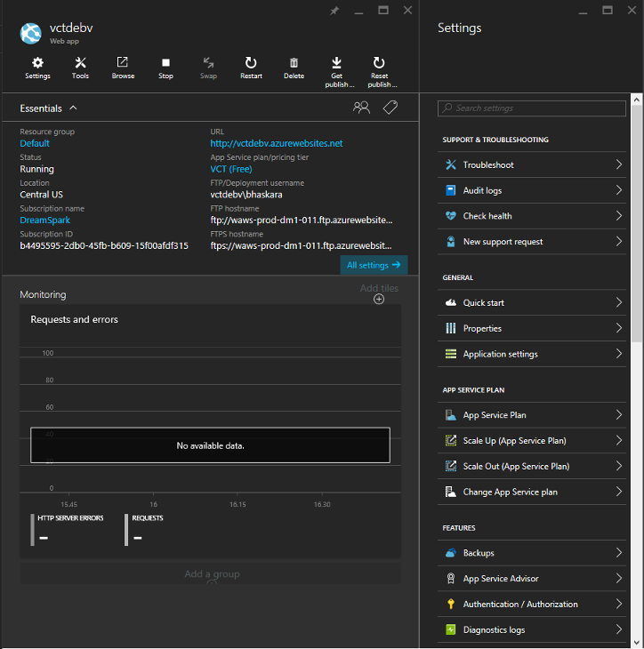Open the VCT (Free) pricing tier link
Viewport: 644px width, 649px height.
(231, 169)
